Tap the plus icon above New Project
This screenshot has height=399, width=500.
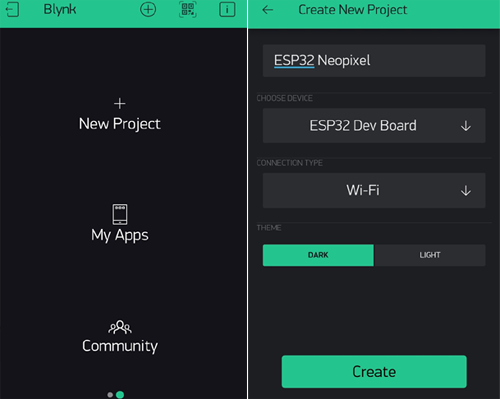[x=120, y=104]
